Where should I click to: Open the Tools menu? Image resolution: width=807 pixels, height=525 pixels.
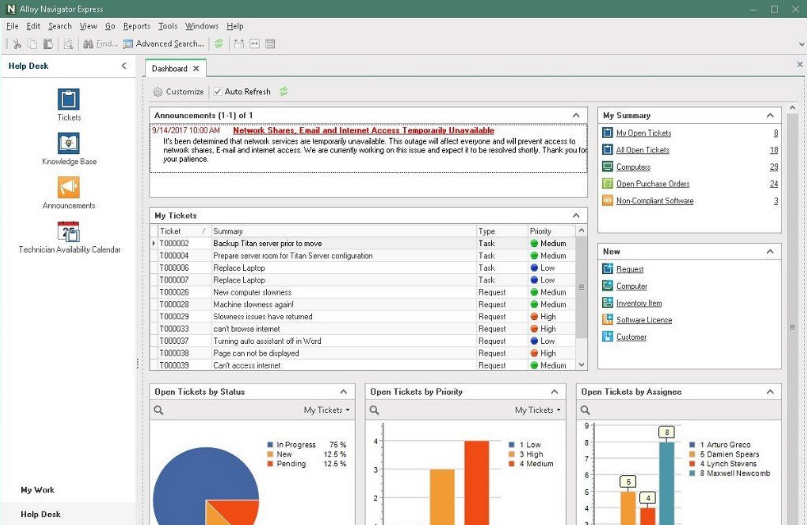pos(167,26)
